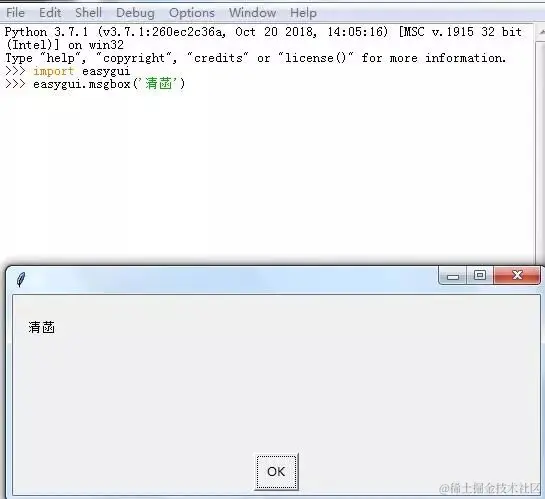Click the empty shell area below commands
Viewport: 545px width, 499px height.
click(x=268, y=174)
